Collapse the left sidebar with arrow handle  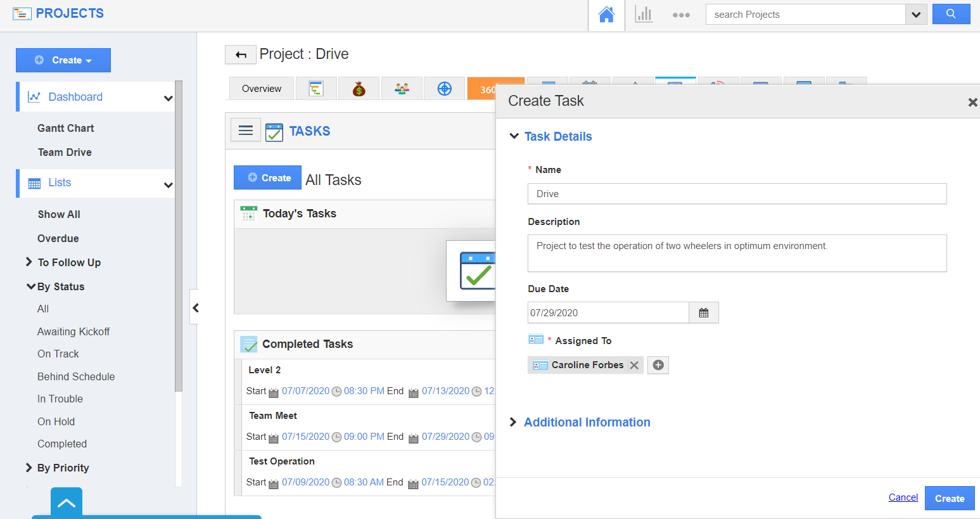tap(195, 307)
